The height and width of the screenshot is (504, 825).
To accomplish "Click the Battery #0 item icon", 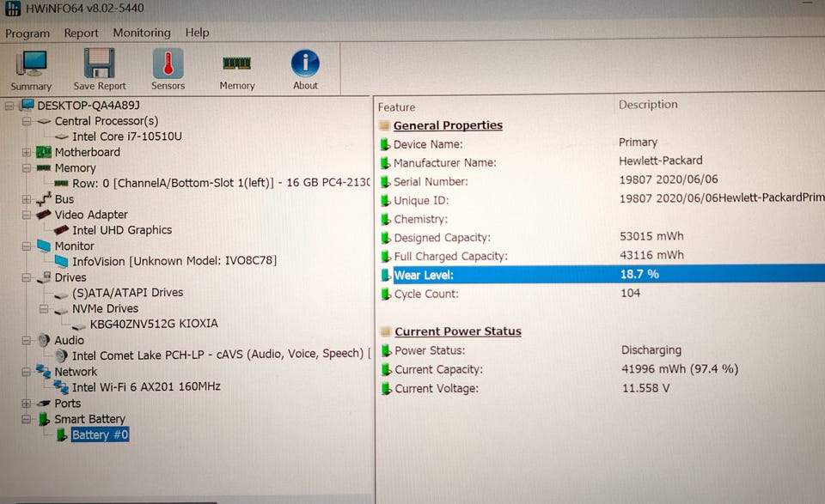I will coord(62,434).
